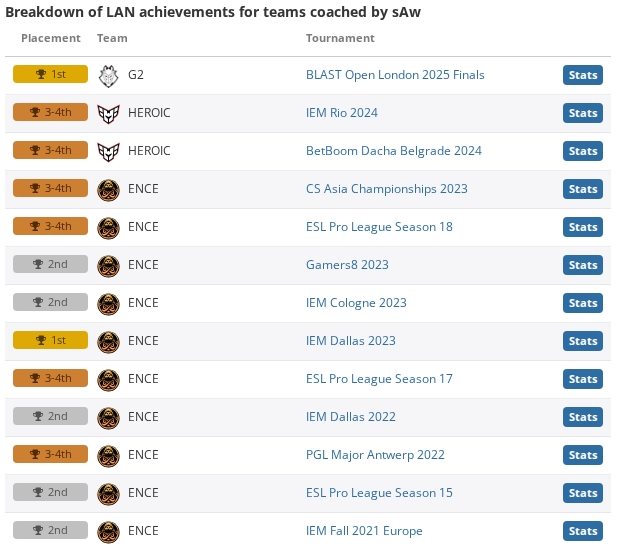Click 3-4th badge in IEM Rio 2024 row
The height and width of the screenshot is (546, 617).
pos(50,112)
